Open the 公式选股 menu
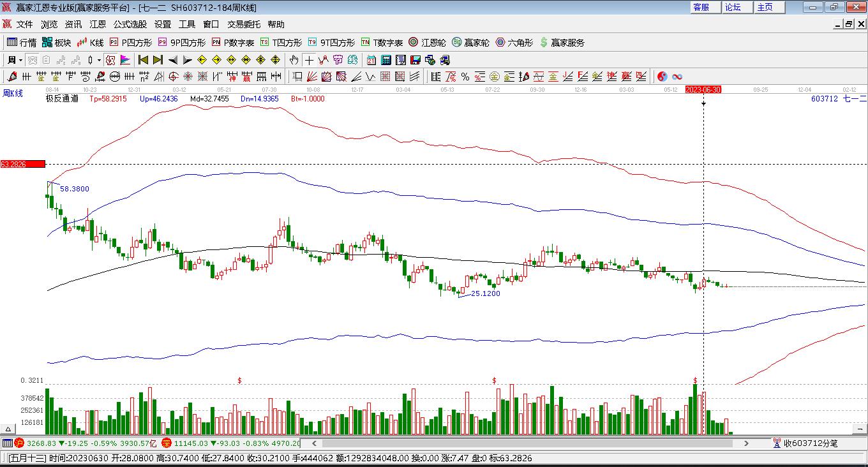Image resolution: width=868 pixels, height=467 pixels. [130, 24]
